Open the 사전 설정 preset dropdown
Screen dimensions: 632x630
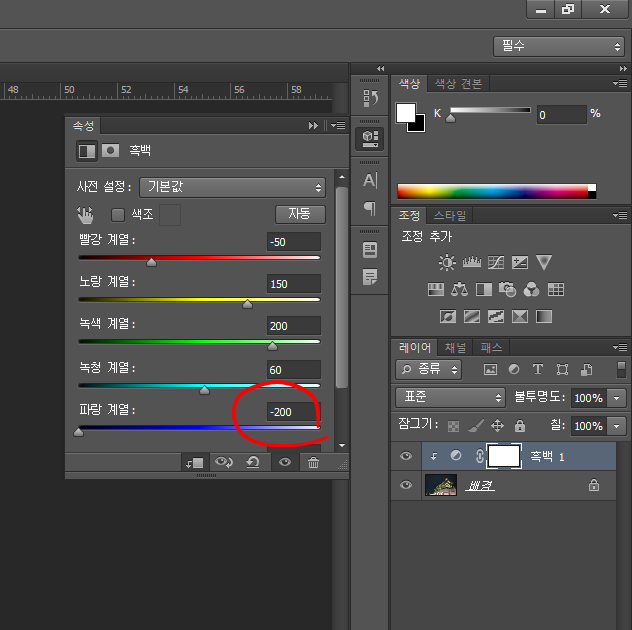click(232, 187)
